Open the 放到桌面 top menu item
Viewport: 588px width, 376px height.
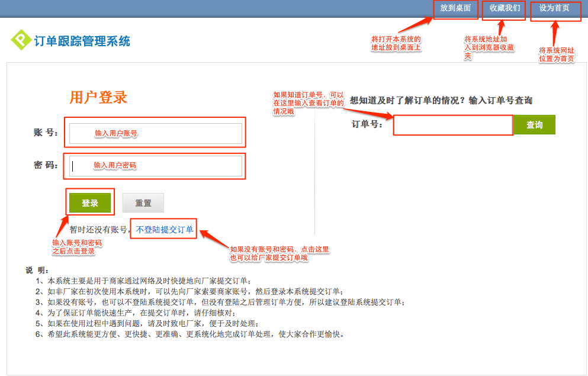tap(455, 8)
